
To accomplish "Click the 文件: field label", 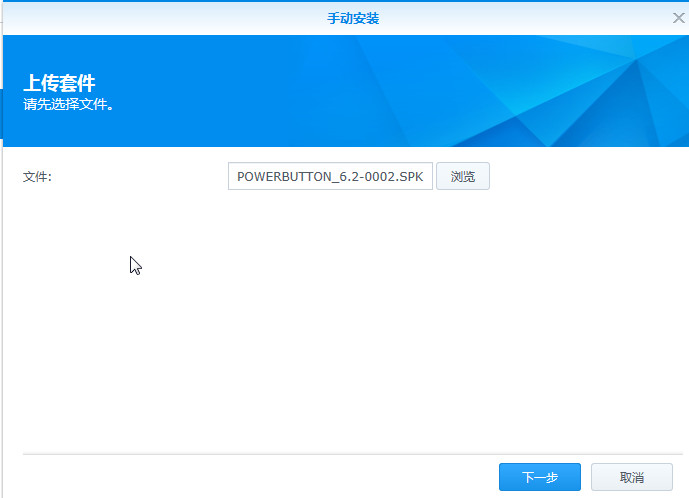I will (x=37, y=177).
